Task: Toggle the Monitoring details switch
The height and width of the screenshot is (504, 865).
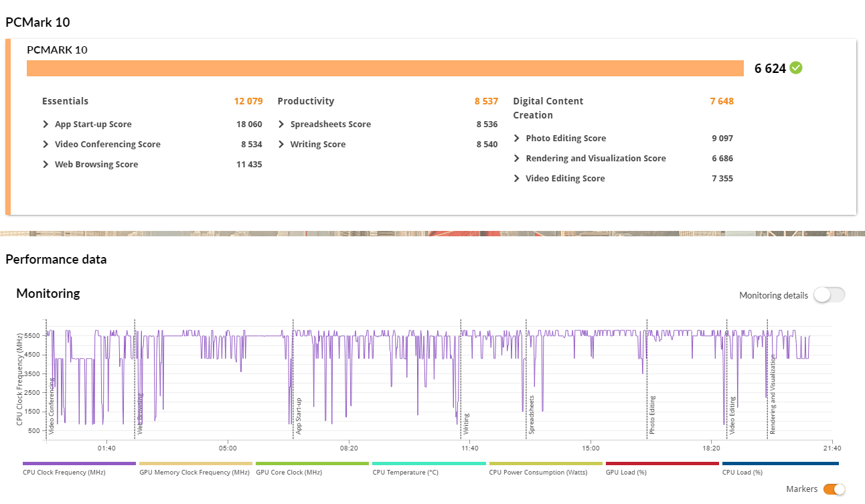Action: point(830,295)
